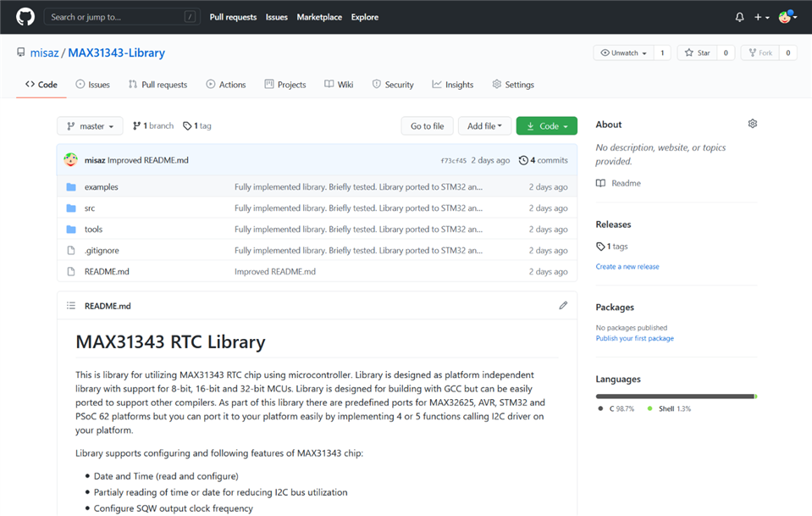Screen dimensions: 812x516
Task: Open the notifications bell
Action: point(739,17)
